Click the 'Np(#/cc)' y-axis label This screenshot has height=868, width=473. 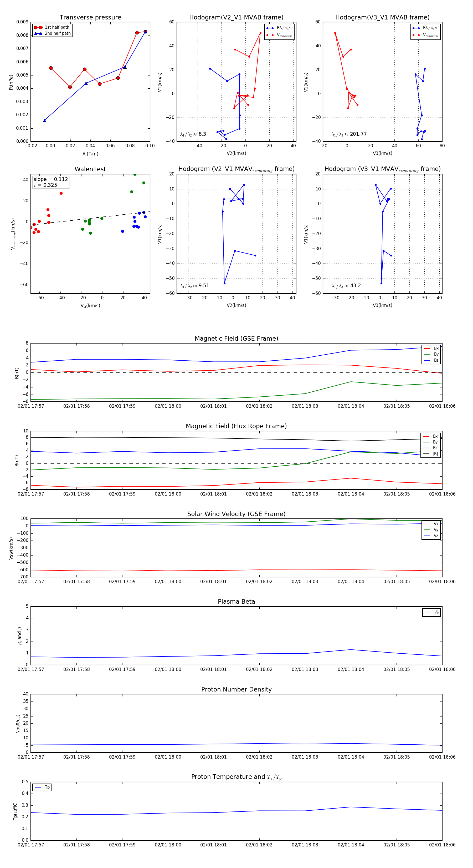tap(18, 723)
